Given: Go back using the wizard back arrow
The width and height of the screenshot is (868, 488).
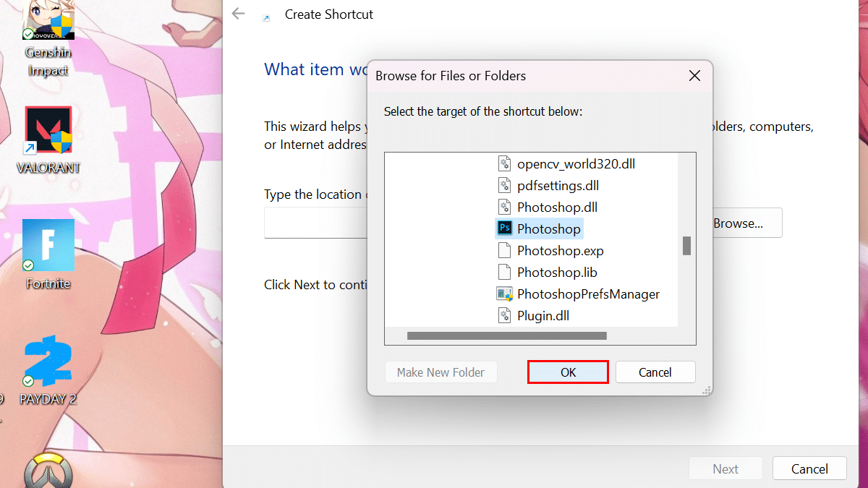Looking at the screenshot, I should [238, 14].
